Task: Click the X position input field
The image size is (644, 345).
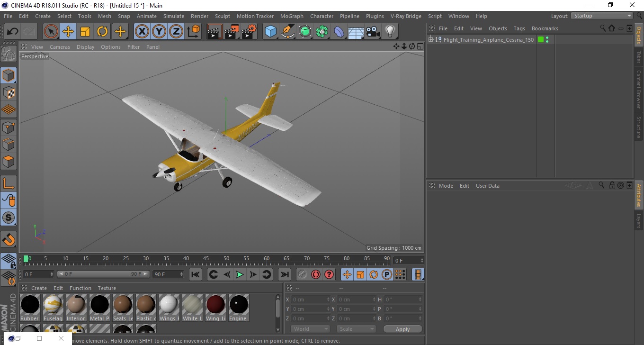Action: click(310, 300)
